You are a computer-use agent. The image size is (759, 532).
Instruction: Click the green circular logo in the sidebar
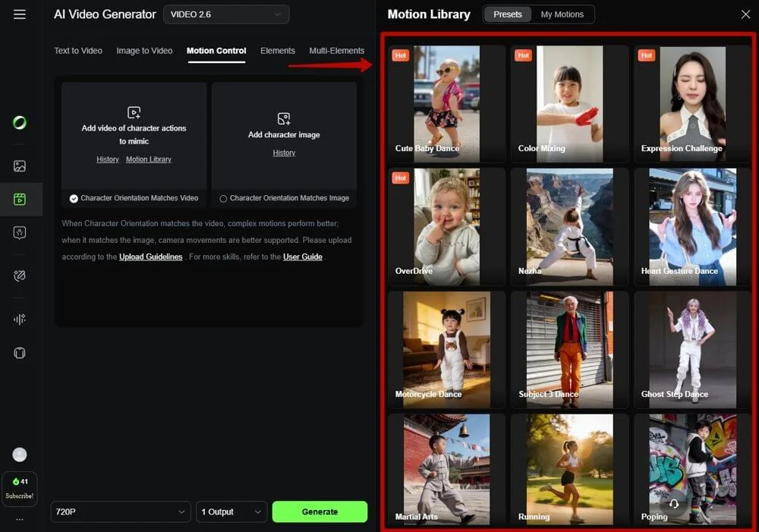[x=20, y=123]
